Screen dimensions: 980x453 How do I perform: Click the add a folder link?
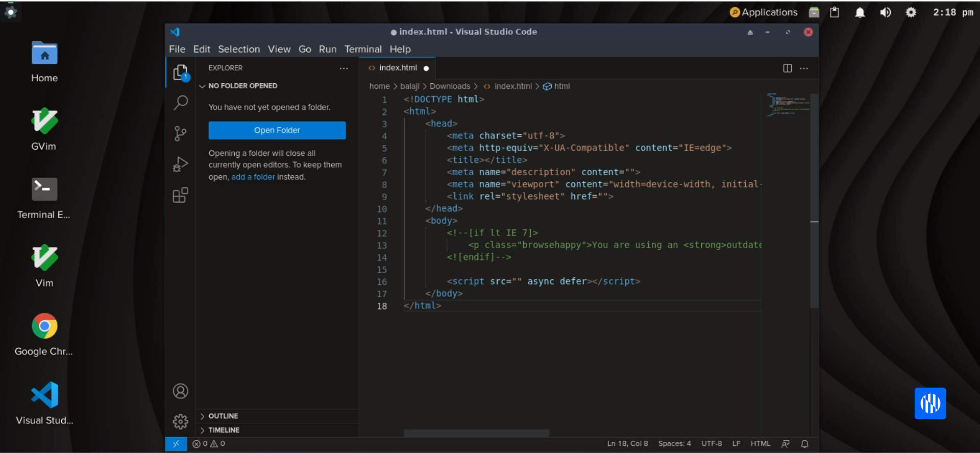[x=253, y=177]
